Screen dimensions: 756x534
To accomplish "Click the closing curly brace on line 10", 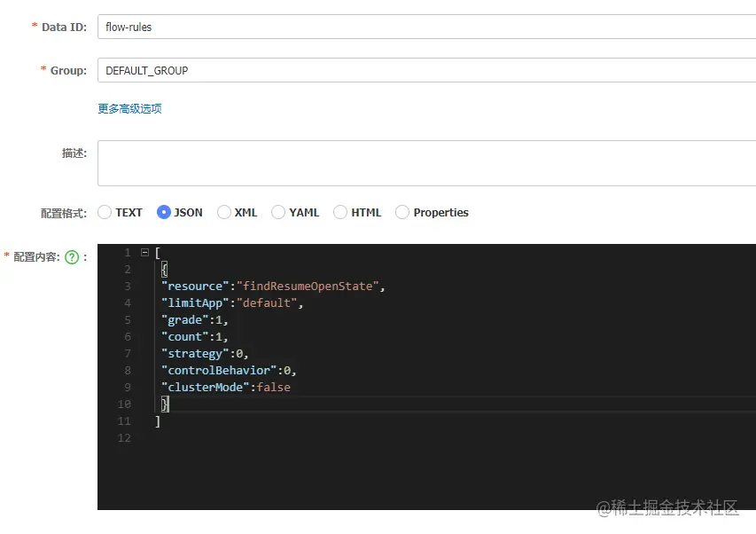I will 165,404.
